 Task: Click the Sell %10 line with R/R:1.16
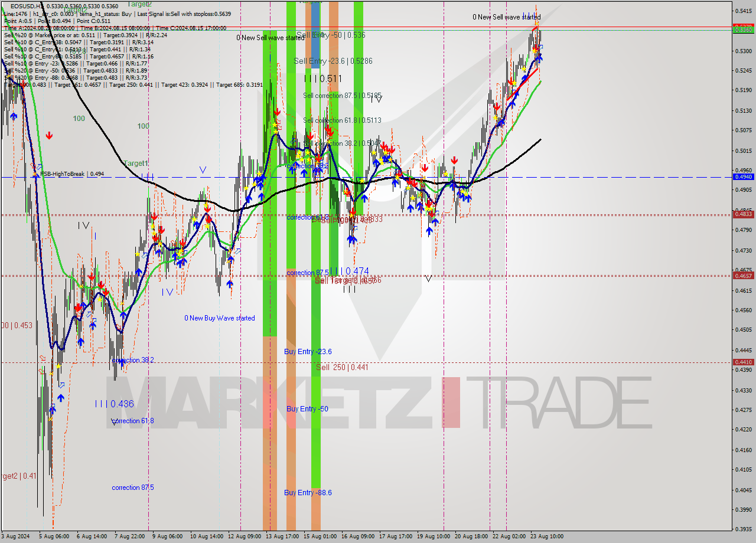pyautogui.click(x=79, y=56)
